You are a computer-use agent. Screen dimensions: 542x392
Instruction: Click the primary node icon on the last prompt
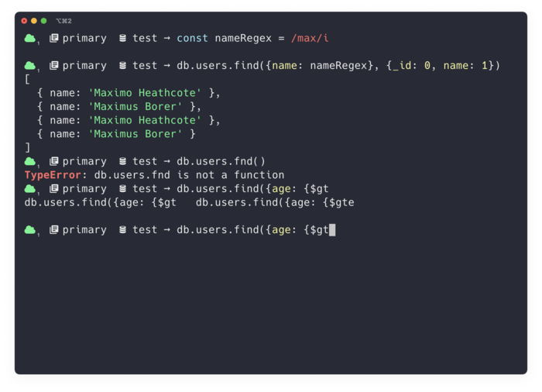pyautogui.click(x=54, y=229)
